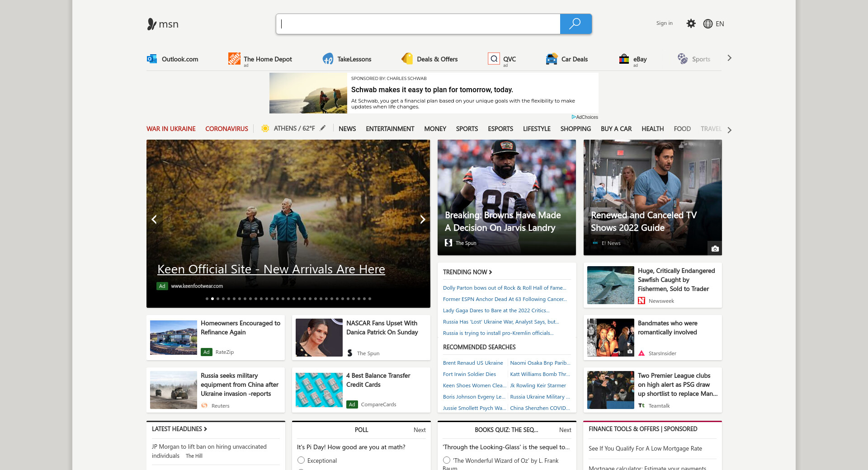Switch to the Money section
868x470 pixels.
435,129
